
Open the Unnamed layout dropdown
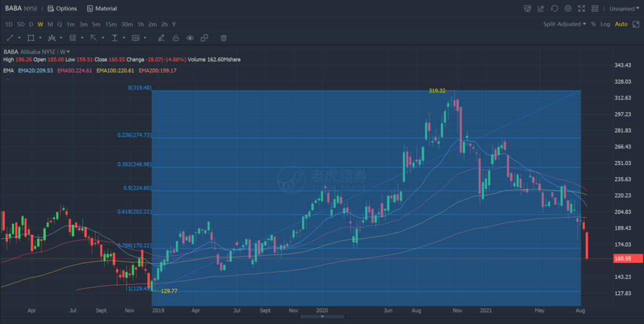point(625,8)
